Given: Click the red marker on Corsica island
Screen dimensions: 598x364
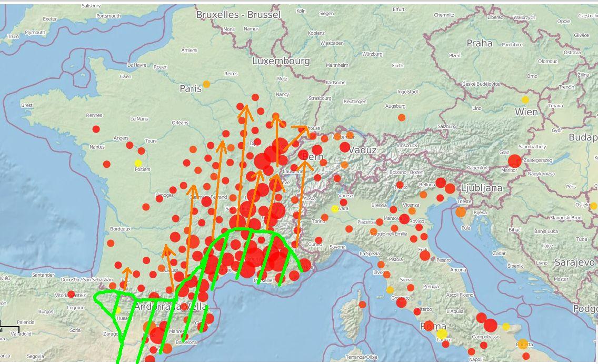Looking at the screenshot, I should [362, 305].
